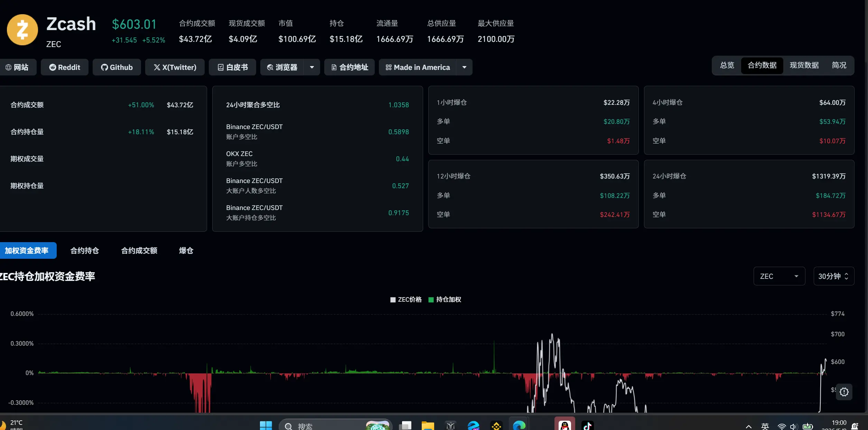
Task: Toggle the ZEC价格 legend series
Action: pyautogui.click(x=406, y=300)
